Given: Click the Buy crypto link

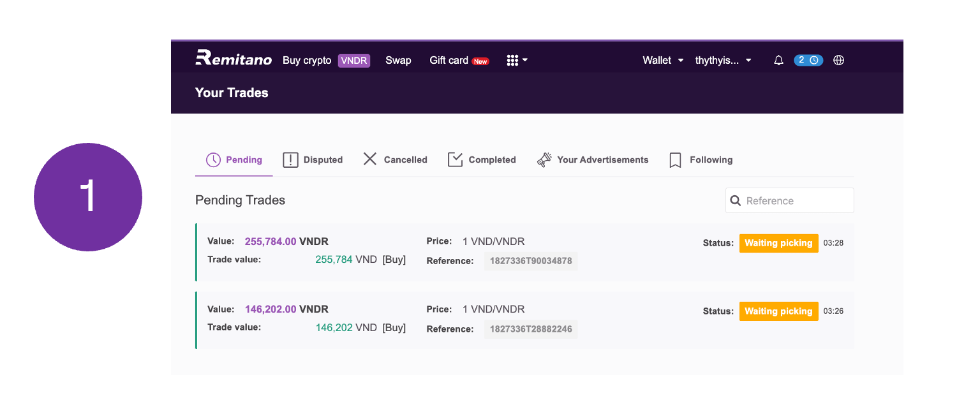Looking at the screenshot, I should (307, 61).
